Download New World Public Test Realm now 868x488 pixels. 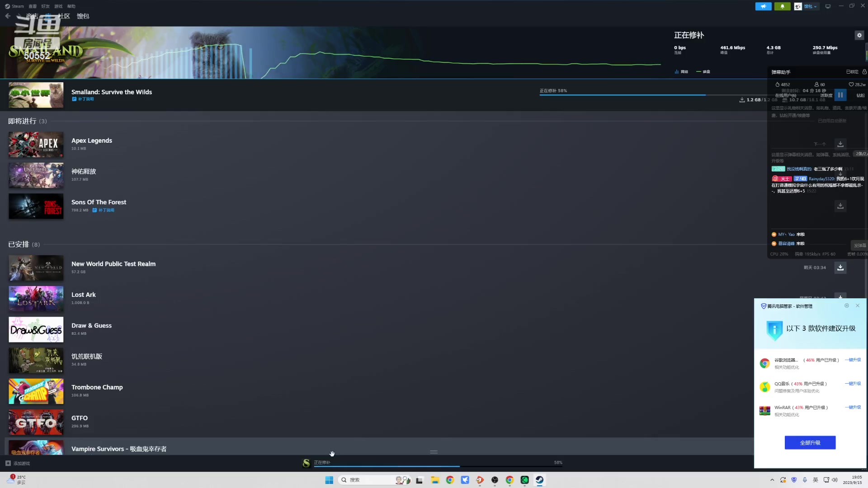(x=840, y=267)
